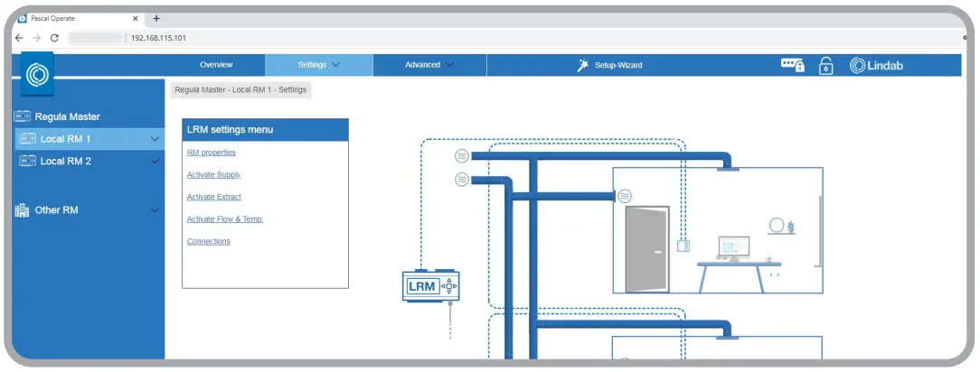Select Regula Master in sidebar
Image resolution: width=980 pixels, height=372 pixels.
pos(68,116)
